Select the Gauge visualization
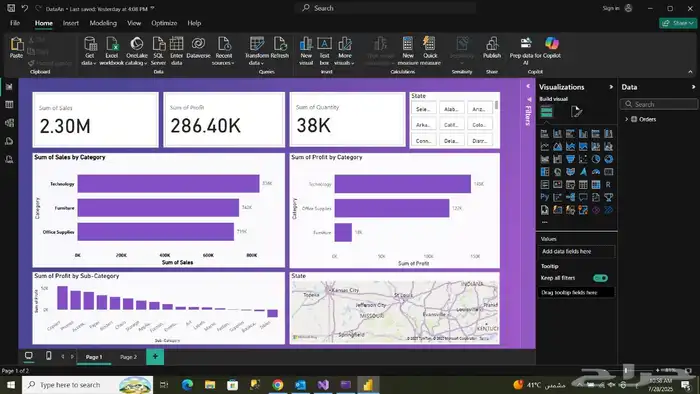This screenshot has height=394, width=700. click(596, 172)
